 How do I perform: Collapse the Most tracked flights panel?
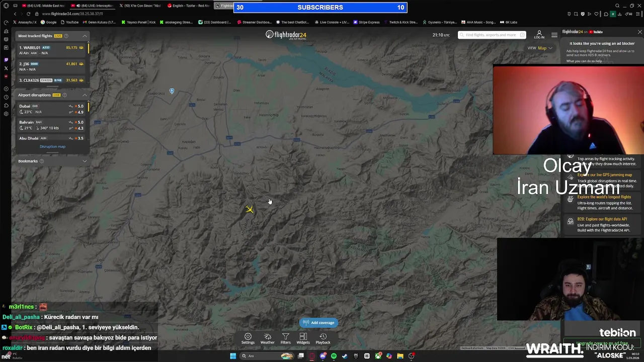click(85, 36)
